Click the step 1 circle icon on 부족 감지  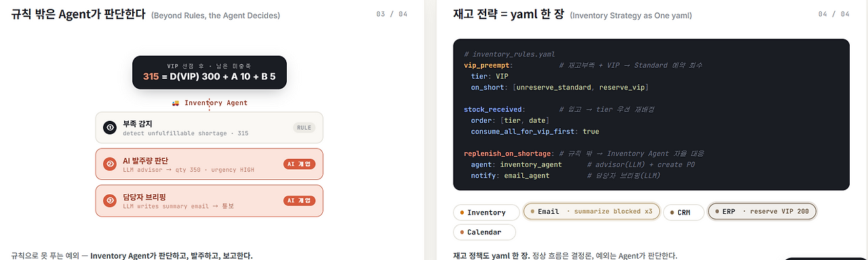[x=110, y=128]
